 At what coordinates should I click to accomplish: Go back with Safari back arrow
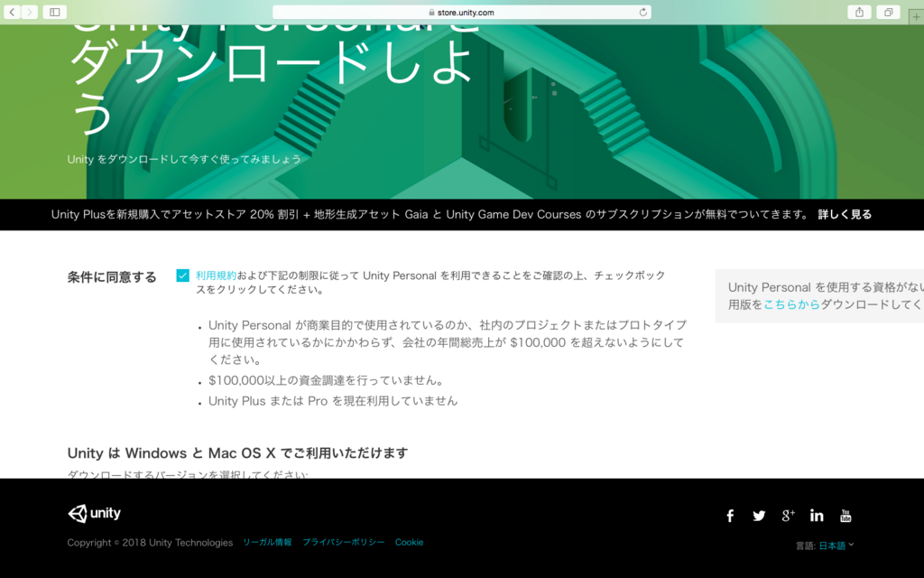[12, 12]
